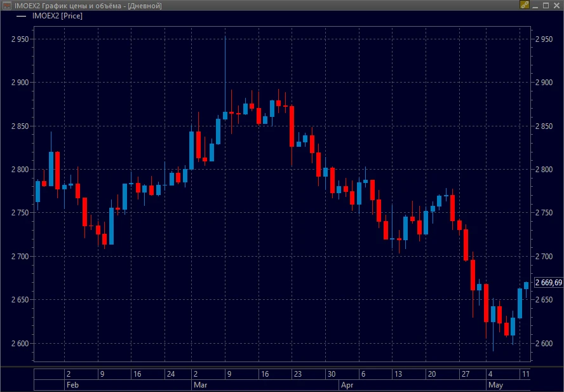This screenshot has width=564, height=392.
Task: Click 2 850 on the right price axis
Action: pos(544,126)
